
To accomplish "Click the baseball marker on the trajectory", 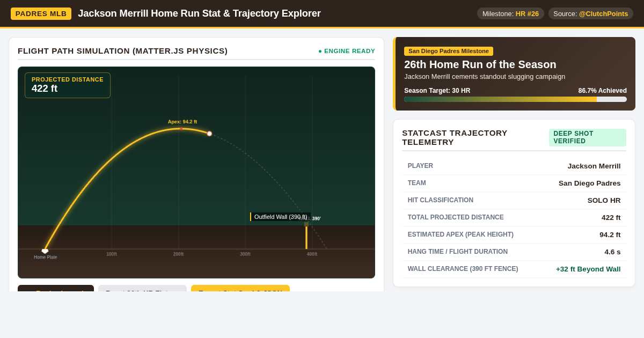I will click(209, 134).
